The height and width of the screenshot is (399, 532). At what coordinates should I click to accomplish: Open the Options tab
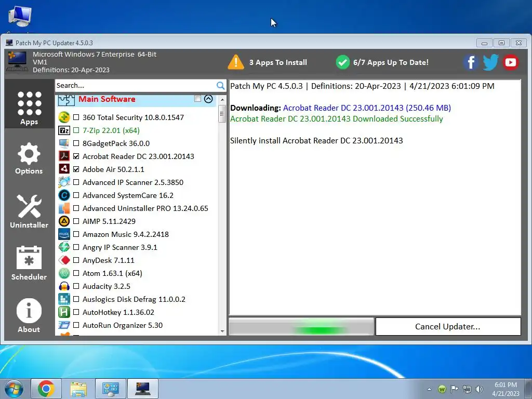(29, 158)
